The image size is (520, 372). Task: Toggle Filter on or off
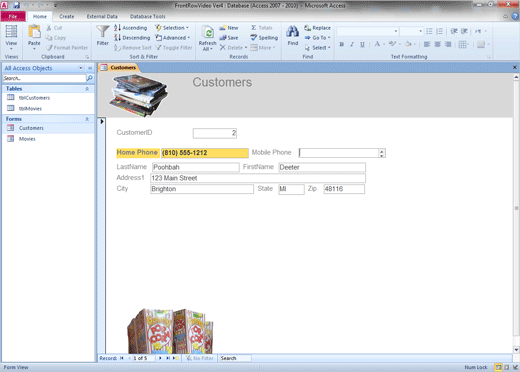174,48
